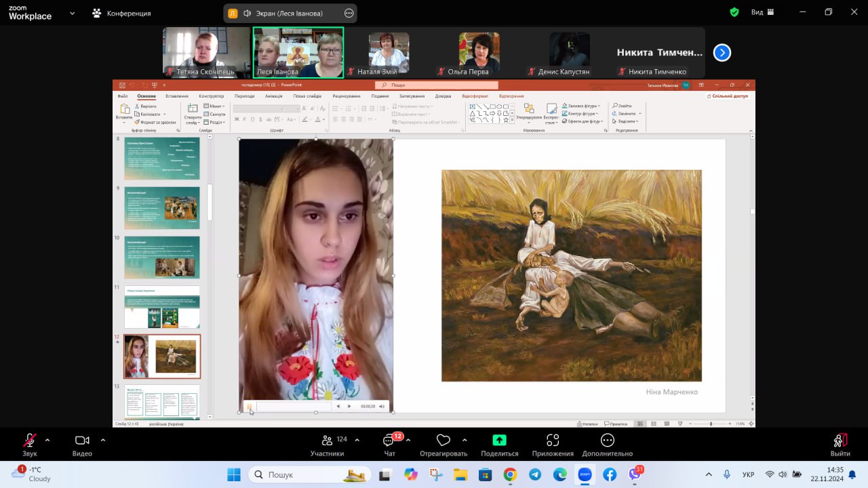Switch to the Показ слайдів ribbon tab
The height and width of the screenshot is (488, 868).
(307, 96)
